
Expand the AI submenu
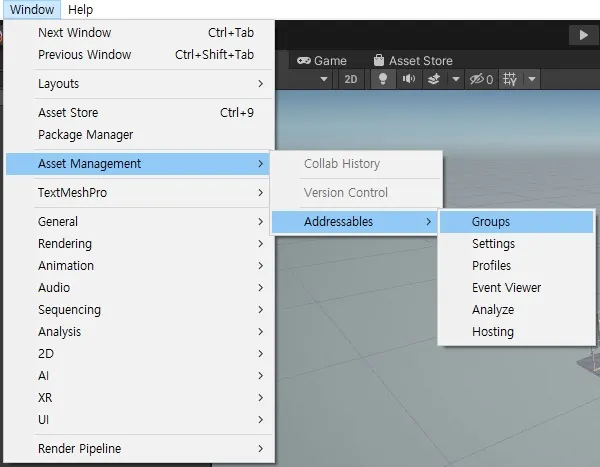[139, 376]
